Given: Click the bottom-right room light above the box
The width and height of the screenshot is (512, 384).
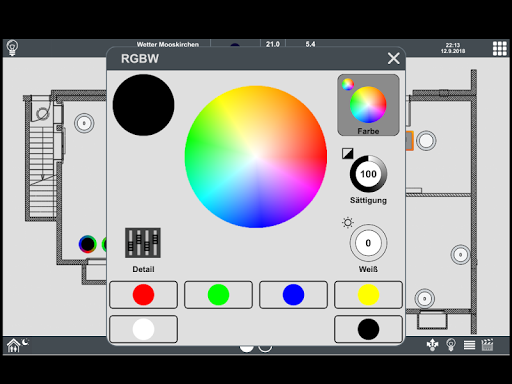Looking at the screenshot, I should tap(425, 298).
